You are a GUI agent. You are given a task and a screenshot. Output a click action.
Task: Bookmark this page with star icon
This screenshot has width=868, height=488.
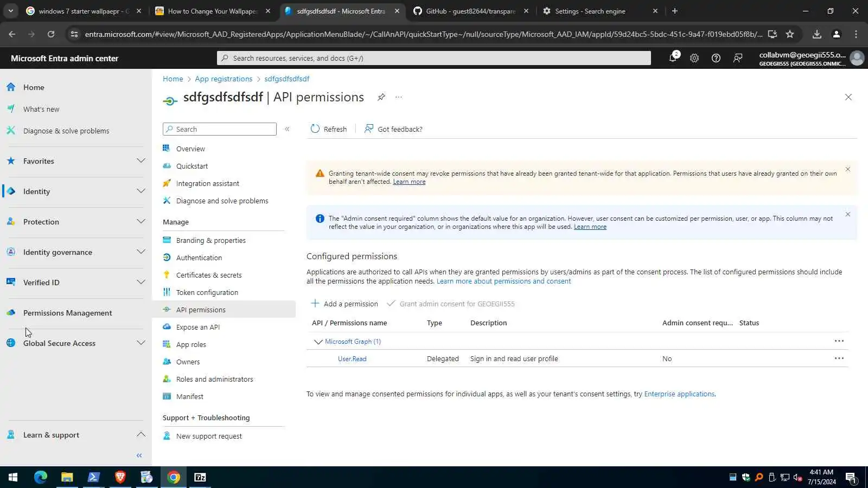point(790,34)
